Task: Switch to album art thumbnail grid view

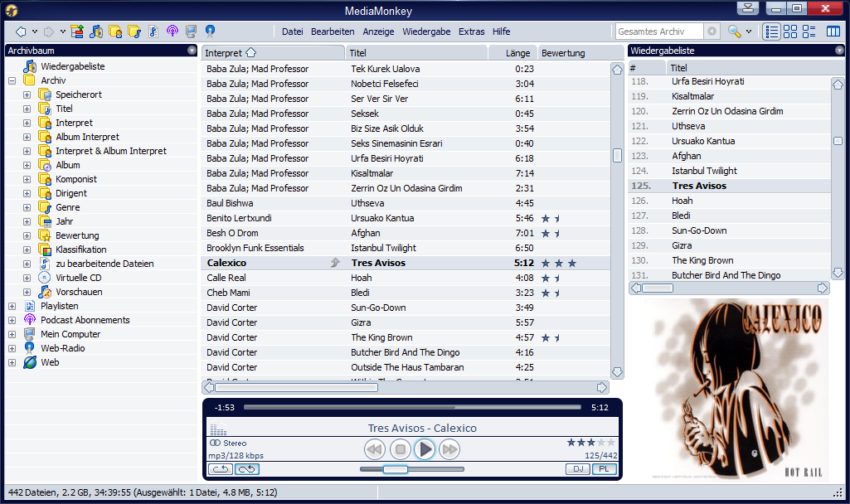Action: point(791,31)
